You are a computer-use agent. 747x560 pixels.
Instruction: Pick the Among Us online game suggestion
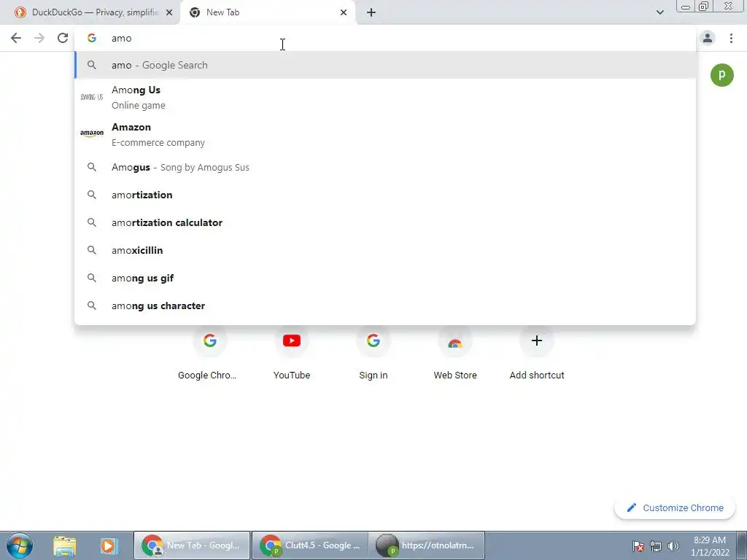385,97
